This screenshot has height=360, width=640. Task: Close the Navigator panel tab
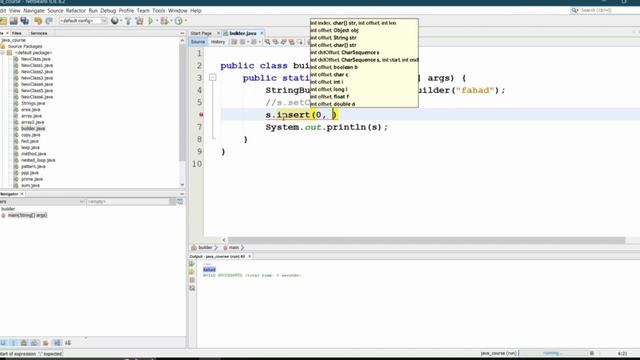coord(22,194)
